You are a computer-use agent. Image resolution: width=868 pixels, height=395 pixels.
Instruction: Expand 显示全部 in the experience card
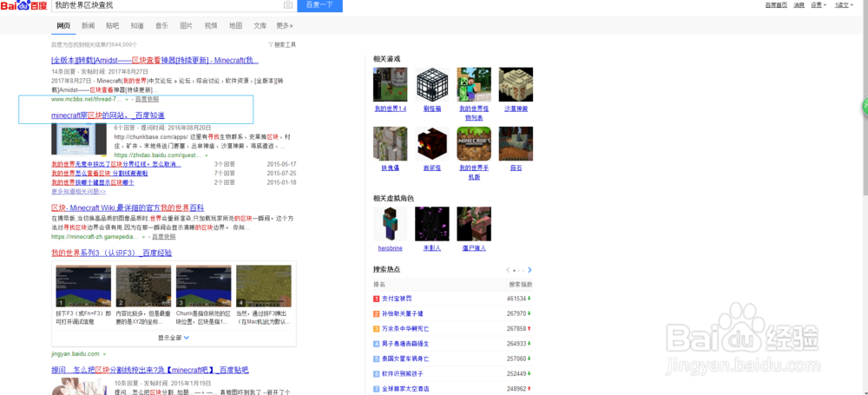click(x=174, y=338)
